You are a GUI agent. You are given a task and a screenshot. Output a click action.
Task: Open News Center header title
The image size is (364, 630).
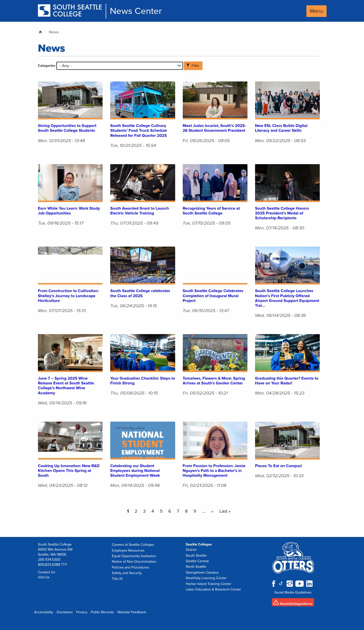(x=135, y=11)
